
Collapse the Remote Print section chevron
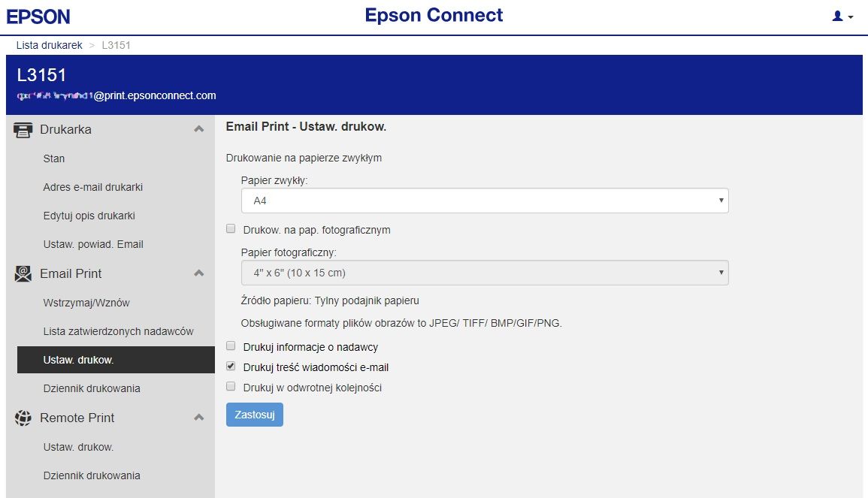(198, 417)
